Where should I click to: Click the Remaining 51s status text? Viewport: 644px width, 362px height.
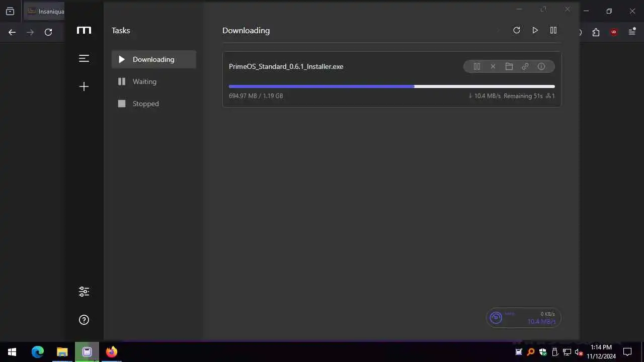(523, 96)
